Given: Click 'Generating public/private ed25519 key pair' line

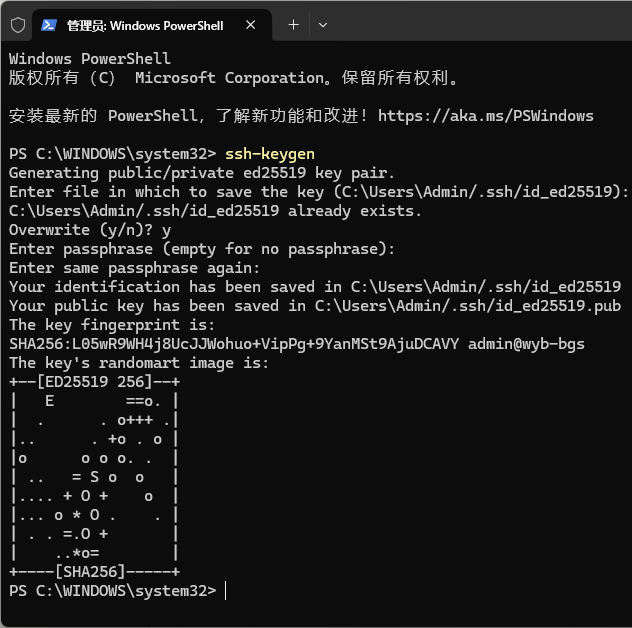Looking at the screenshot, I should [201, 173].
